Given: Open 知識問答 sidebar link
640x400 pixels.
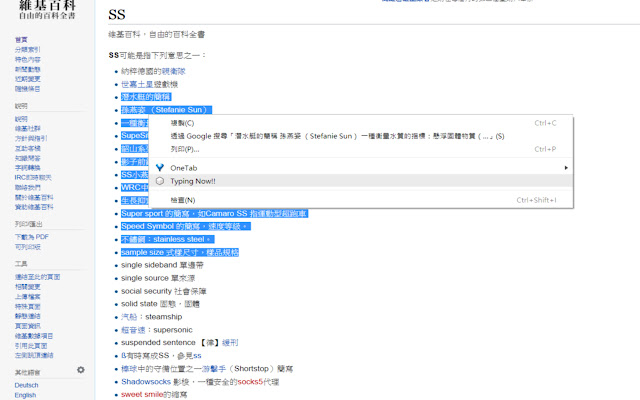Looking at the screenshot, I should point(27,158).
